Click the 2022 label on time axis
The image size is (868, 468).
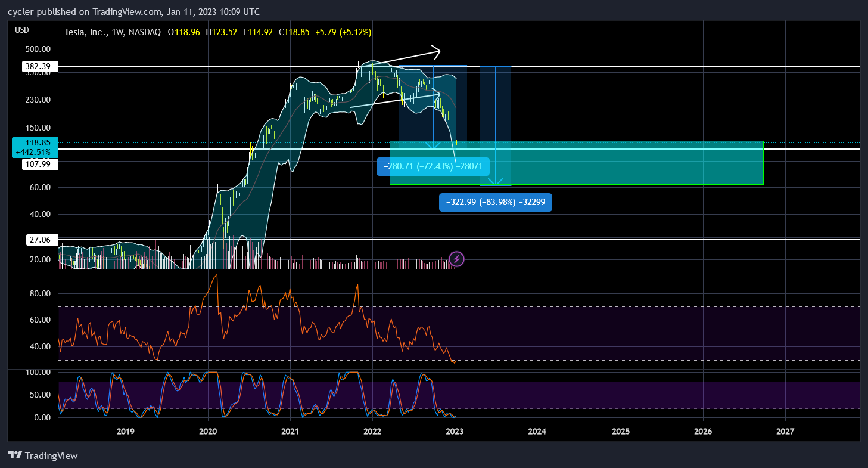(372, 431)
